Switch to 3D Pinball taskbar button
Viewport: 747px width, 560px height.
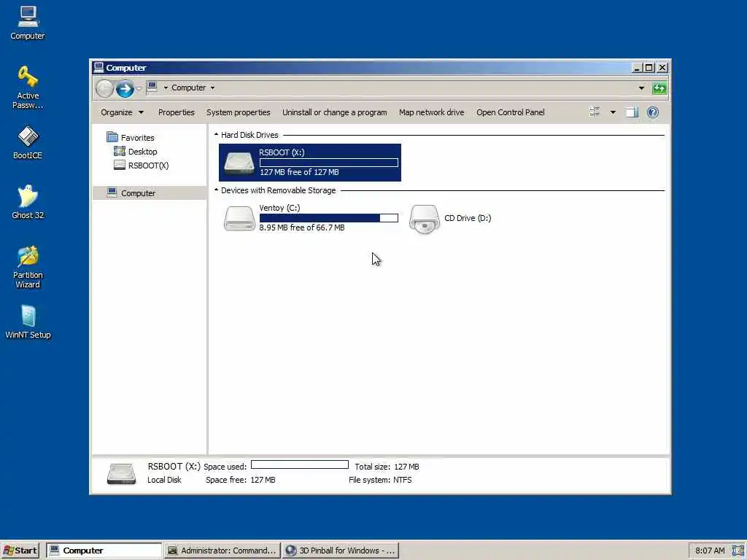click(340, 551)
